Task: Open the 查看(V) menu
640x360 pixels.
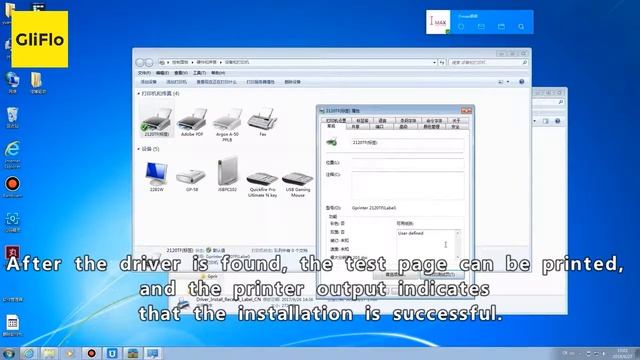Action: (x=181, y=73)
